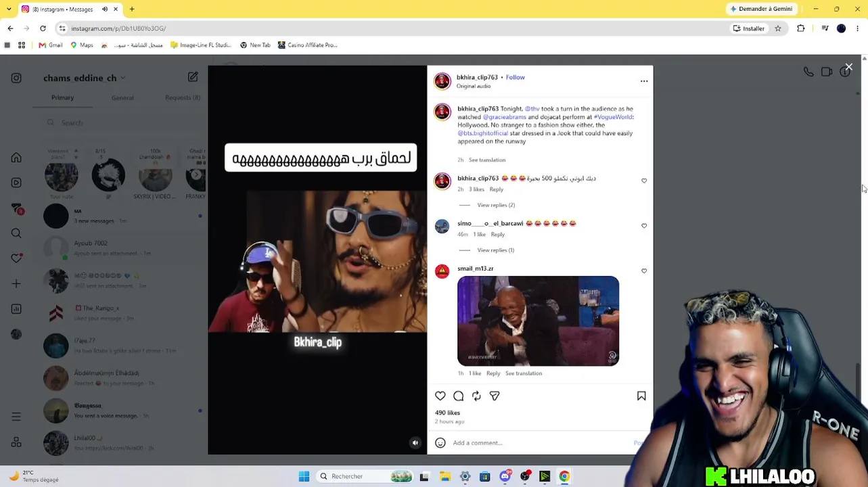Open the More hamburger menu in sidebar

(x=16, y=417)
